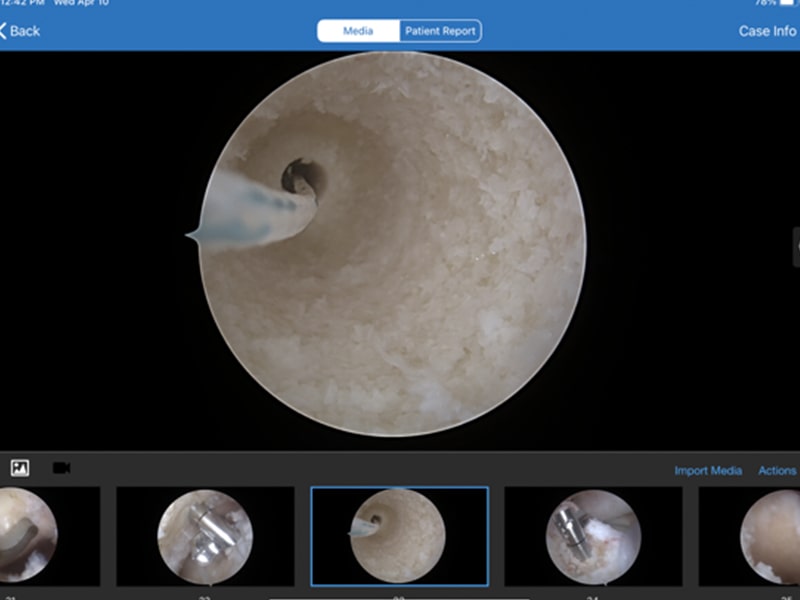Select the last partially visible thumbnail
Image resolution: width=800 pixels, height=600 pixels.
tap(749, 536)
